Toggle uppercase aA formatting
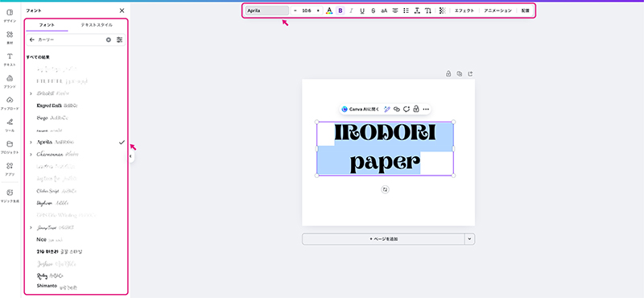Screen dimensions: 644x298 pos(384,10)
